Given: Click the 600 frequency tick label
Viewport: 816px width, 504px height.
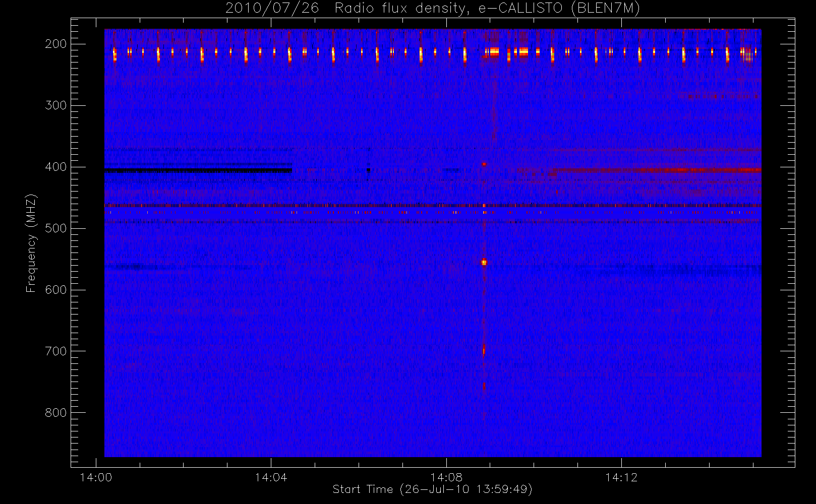Looking at the screenshot, I should (x=56, y=290).
